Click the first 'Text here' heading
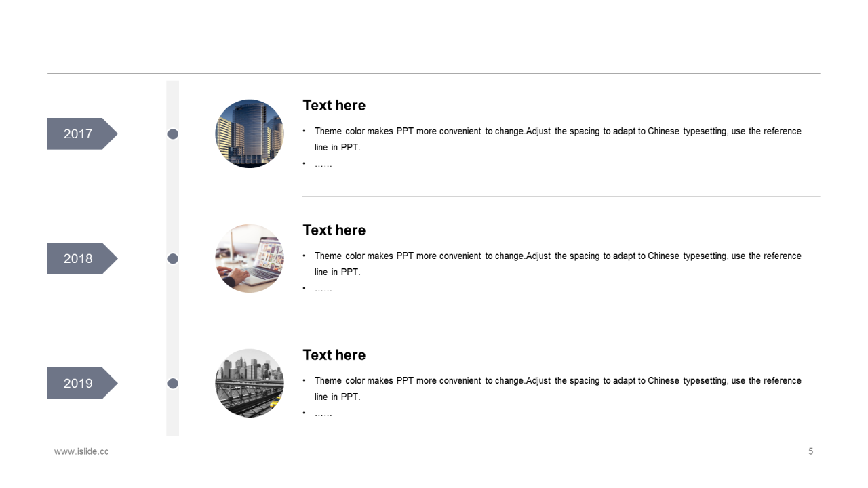 coord(334,105)
